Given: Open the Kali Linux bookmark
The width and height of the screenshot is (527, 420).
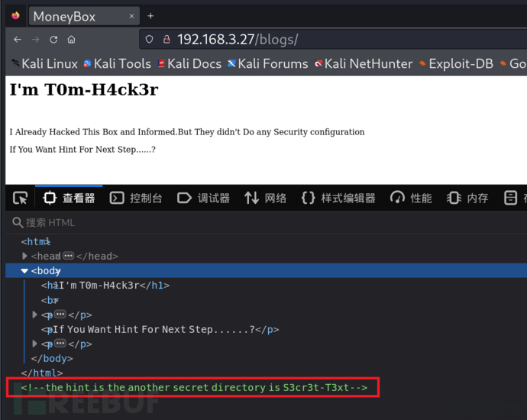Looking at the screenshot, I should coord(44,63).
